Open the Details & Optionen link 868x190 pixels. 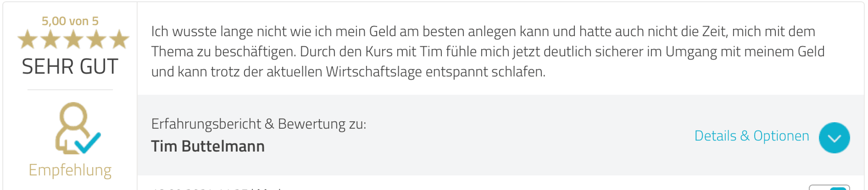751,136
